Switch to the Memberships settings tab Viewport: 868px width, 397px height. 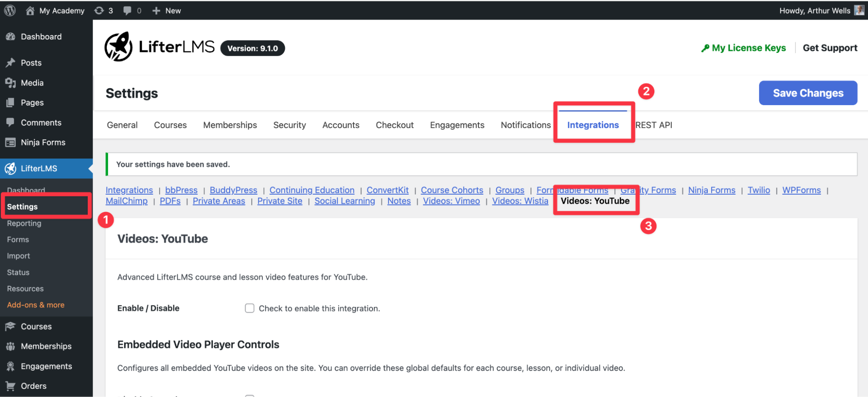coord(230,125)
